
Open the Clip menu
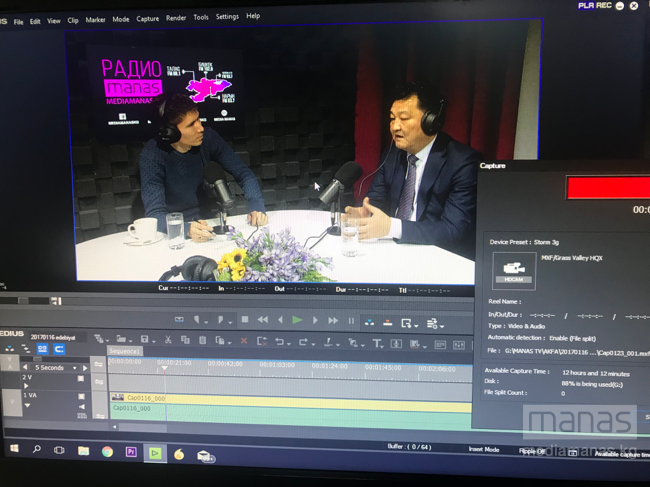pos(73,20)
